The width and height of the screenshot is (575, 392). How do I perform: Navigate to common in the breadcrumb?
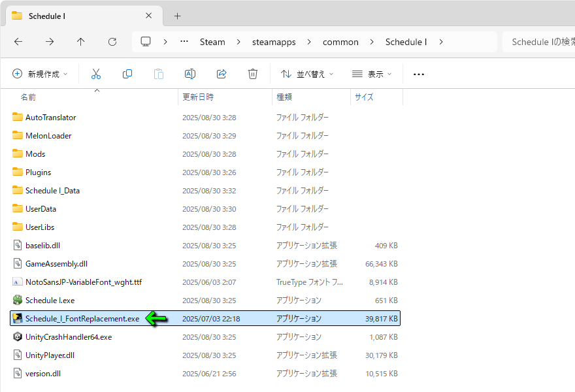point(340,42)
